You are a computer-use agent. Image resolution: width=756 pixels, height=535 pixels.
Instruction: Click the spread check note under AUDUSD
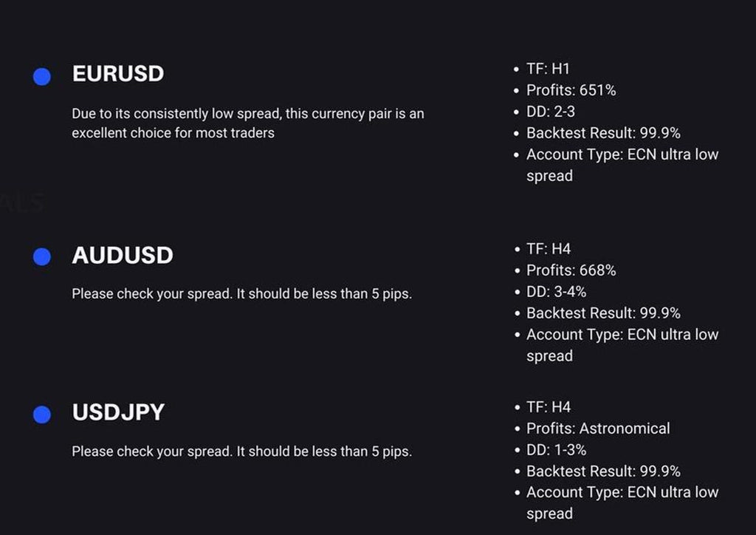point(241,293)
